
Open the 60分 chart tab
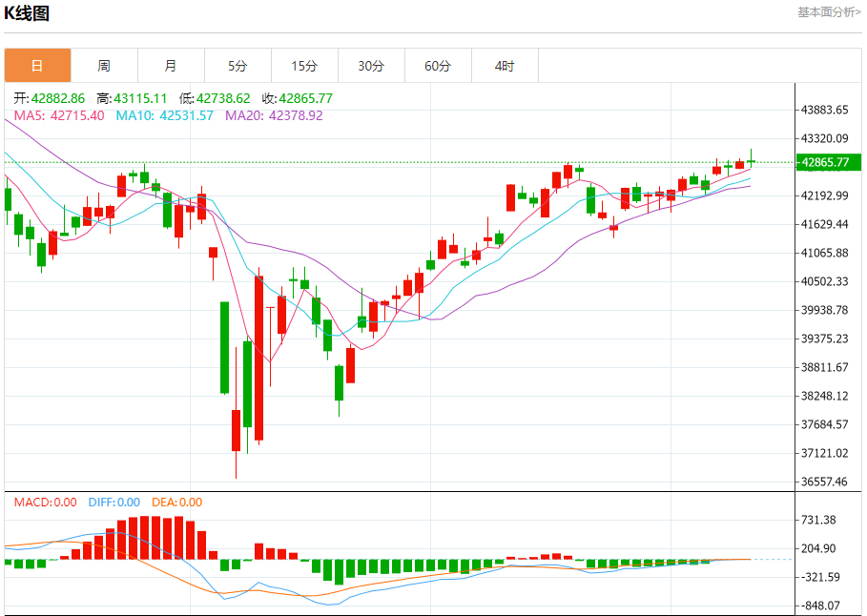click(x=439, y=66)
